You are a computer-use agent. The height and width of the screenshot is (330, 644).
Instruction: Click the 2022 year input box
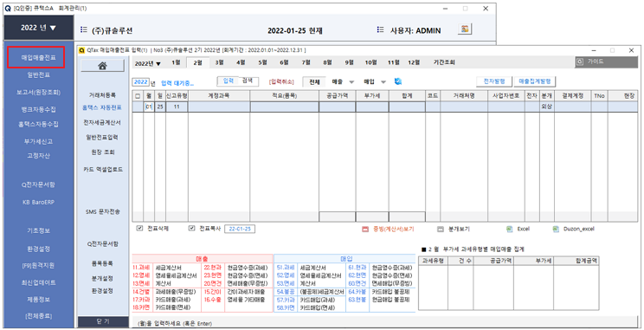click(x=140, y=82)
